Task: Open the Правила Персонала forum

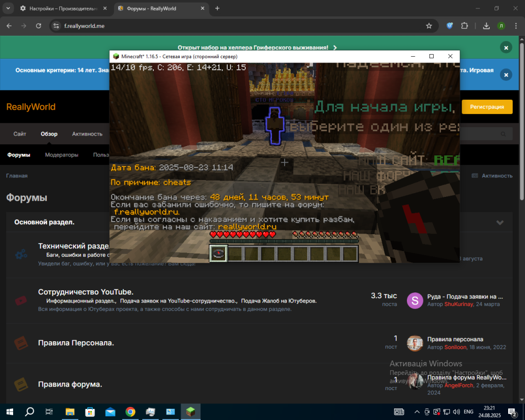Action: tap(76, 343)
